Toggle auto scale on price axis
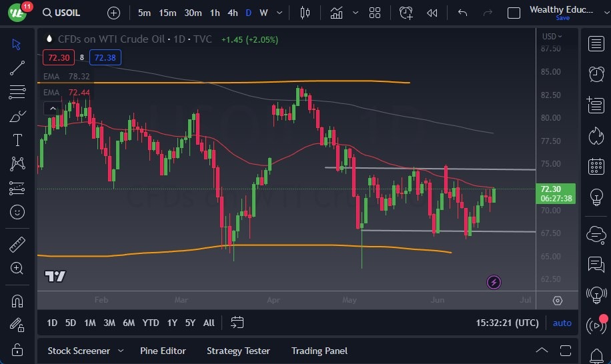Screen dimensions: 611x364 click(x=562, y=323)
